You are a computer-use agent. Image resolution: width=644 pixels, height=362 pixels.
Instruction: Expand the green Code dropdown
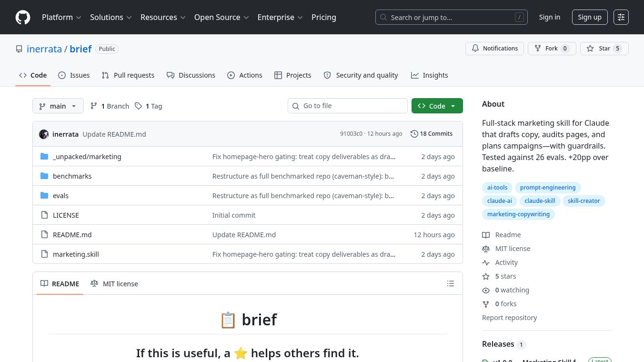[x=437, y=106]
